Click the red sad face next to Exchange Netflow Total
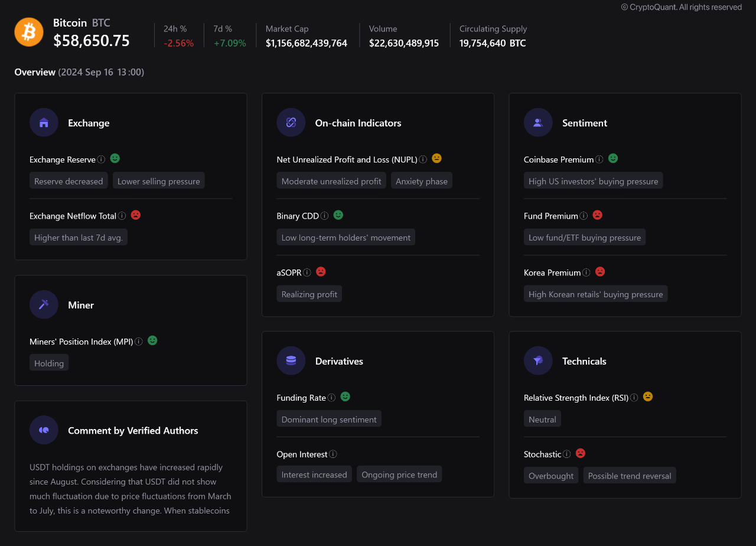This screenshot has width=756, height=546. tap(136, 215)
